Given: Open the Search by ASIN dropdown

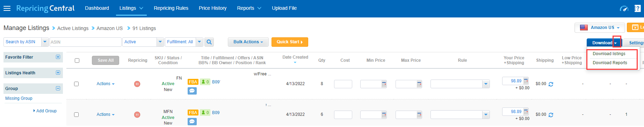Looking at the screenshot, I should pyautogui.click(x=26, y=42).
